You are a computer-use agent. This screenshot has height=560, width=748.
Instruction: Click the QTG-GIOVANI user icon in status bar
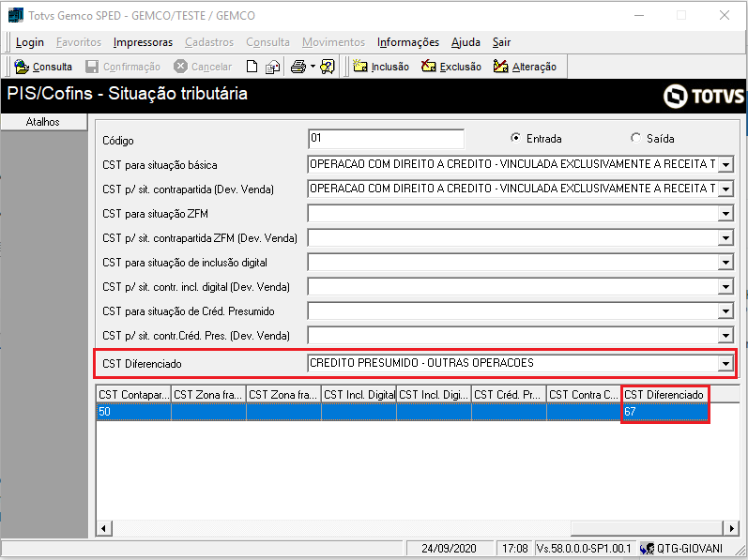pos(647,549)
